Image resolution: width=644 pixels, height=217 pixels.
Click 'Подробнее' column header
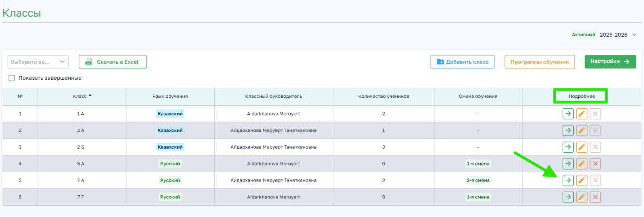581,96
